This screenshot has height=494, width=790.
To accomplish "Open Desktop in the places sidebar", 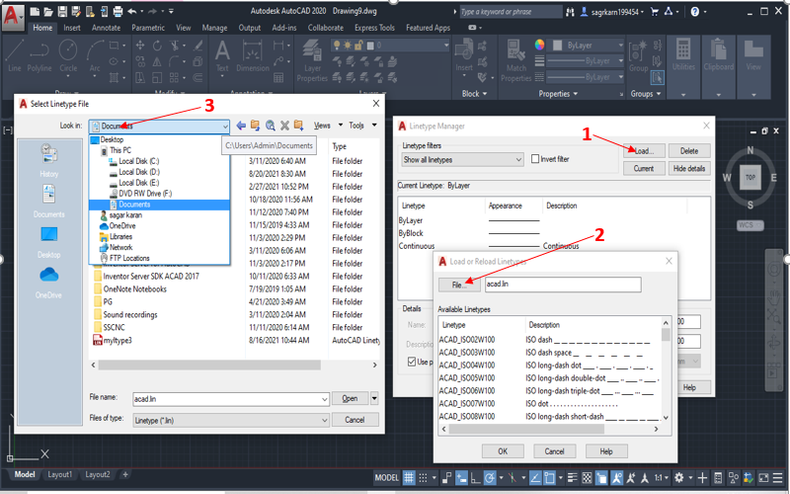I will [x=49, y=241].
